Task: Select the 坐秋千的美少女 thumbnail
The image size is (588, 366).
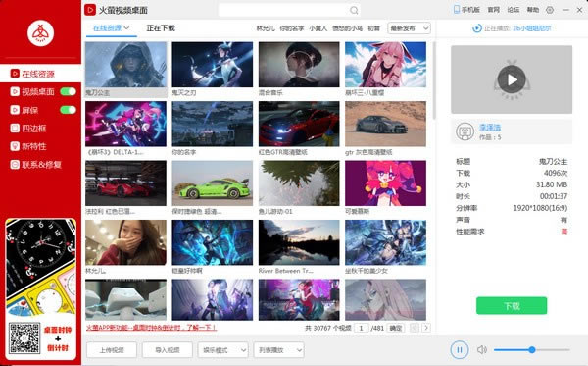Action: (x=385, y=242)
